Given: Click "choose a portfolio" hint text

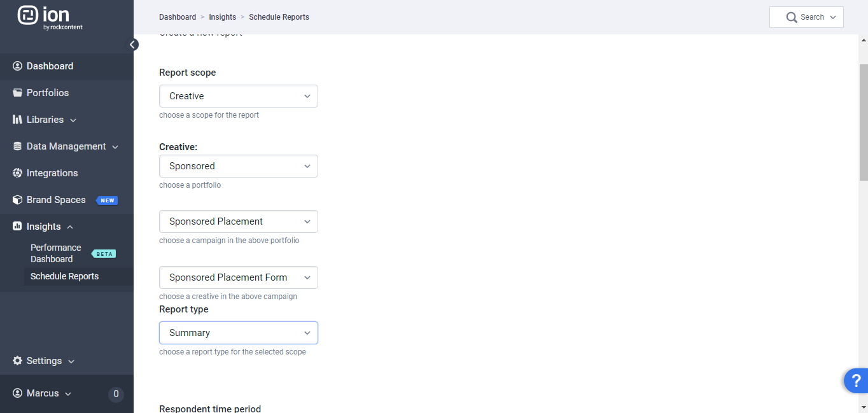Looking at the screenshot, I should click(x=190, y=185).
